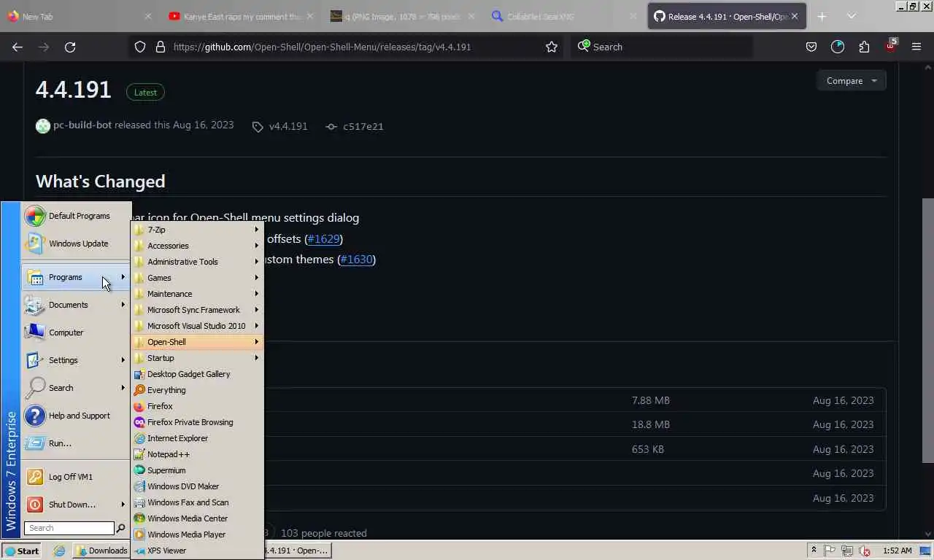Show hidden system tray icons

[814, 551]
